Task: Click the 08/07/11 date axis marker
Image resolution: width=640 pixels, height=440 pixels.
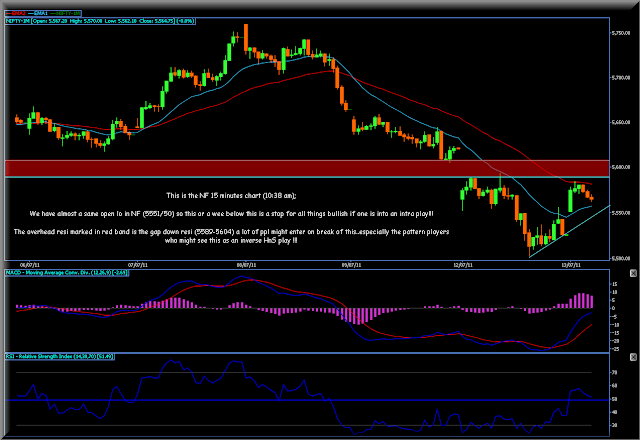Action: click(247, 265)
